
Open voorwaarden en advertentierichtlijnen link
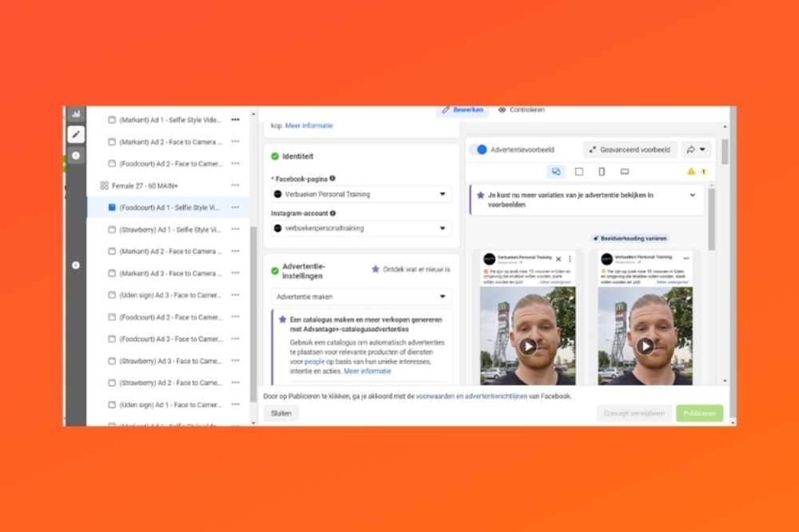click(x=471, y=396)
